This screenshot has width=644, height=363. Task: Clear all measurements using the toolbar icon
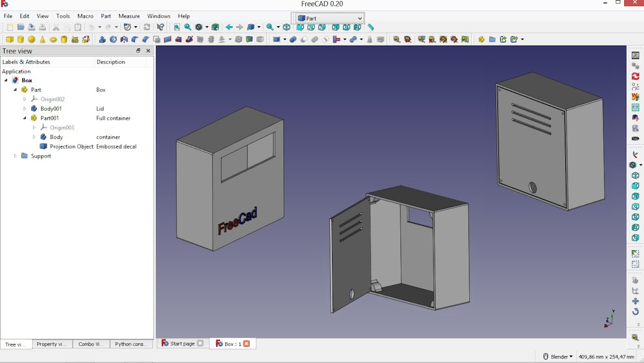click(431, 39)
